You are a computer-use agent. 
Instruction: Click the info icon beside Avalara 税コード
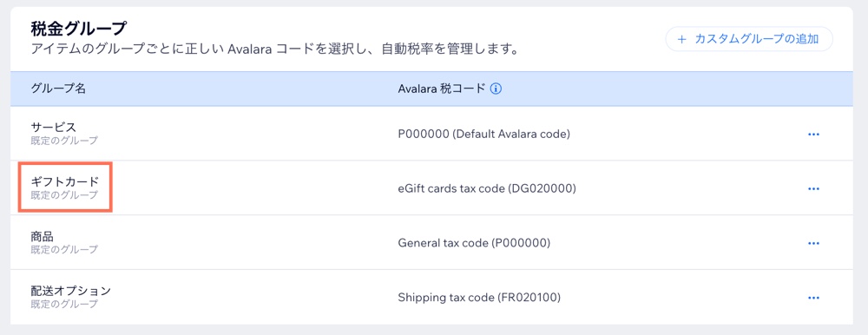click(496, 89)
